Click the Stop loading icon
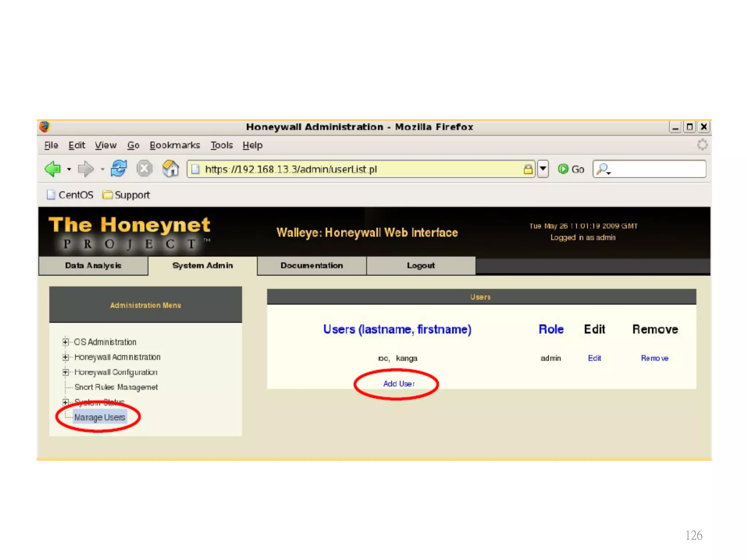This screenshot has width=747, height=560. (144, 169)
